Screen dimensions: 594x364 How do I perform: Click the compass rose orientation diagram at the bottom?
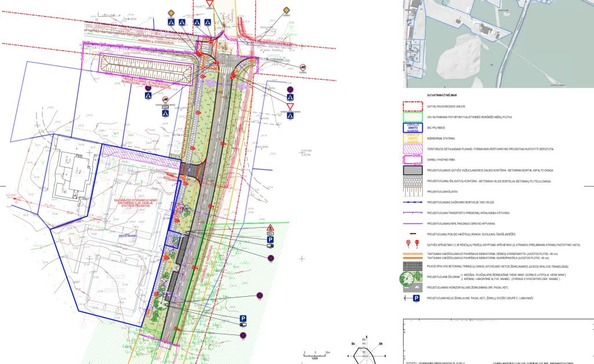[x=367, y=356]
